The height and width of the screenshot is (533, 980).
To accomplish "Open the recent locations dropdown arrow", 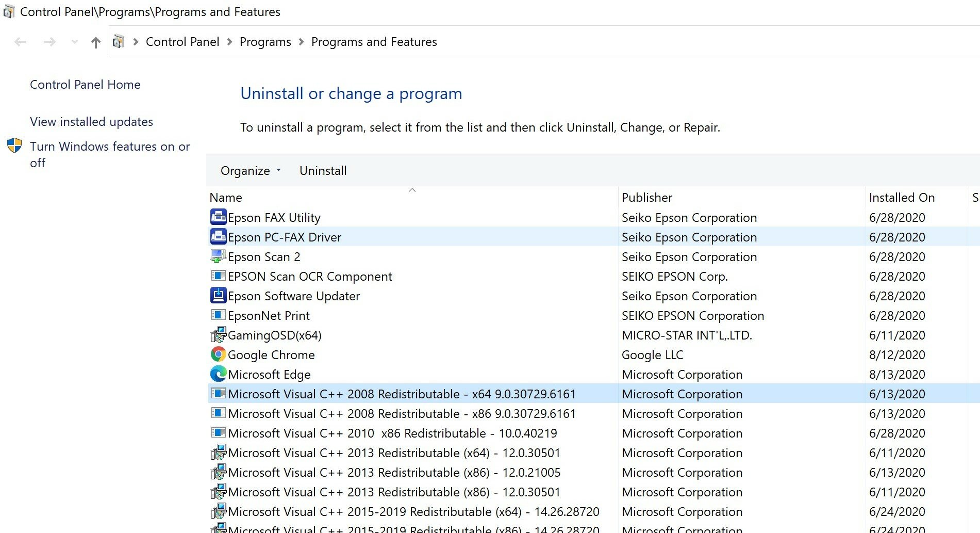I will point(75,42).
